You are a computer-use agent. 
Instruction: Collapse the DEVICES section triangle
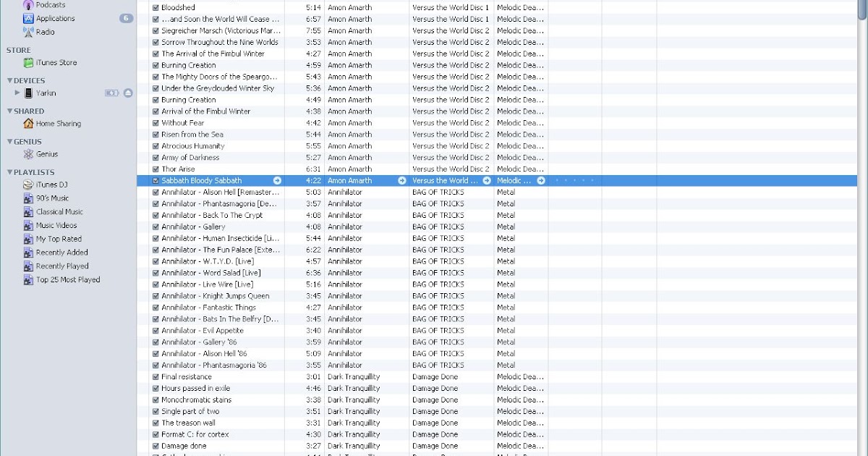[x=10, y=81]
